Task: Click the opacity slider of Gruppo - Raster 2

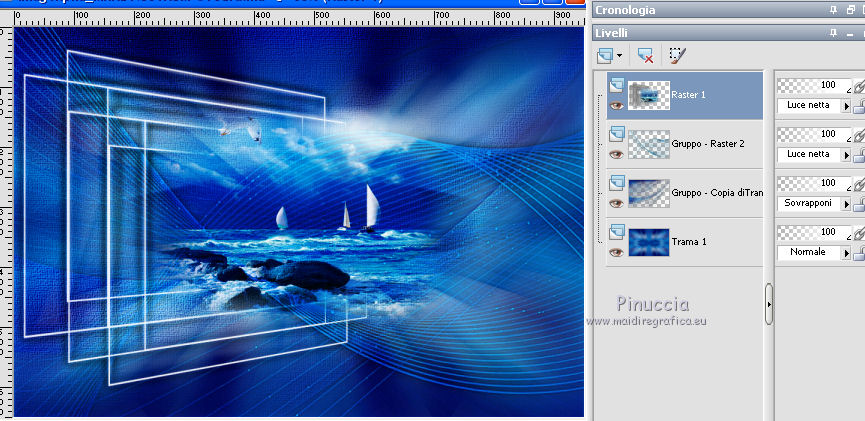Action: tap(814, 135)
